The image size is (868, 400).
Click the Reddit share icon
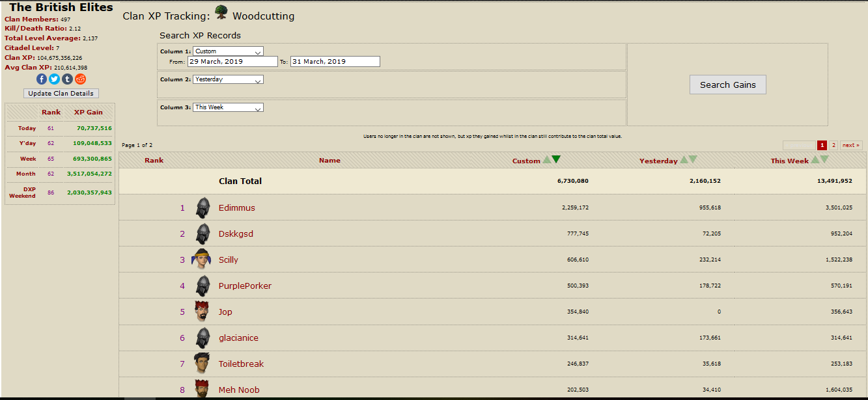[x=80, y=79]
